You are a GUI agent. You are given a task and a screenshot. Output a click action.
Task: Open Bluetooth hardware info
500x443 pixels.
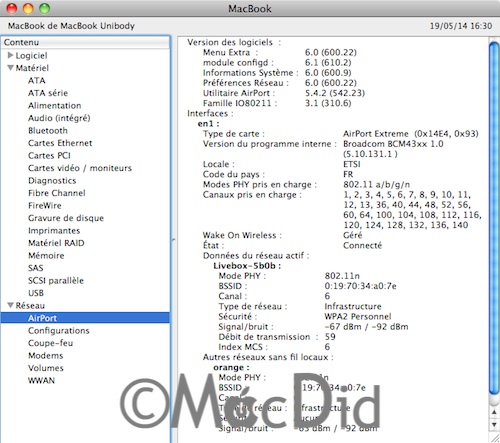point(48,131)
